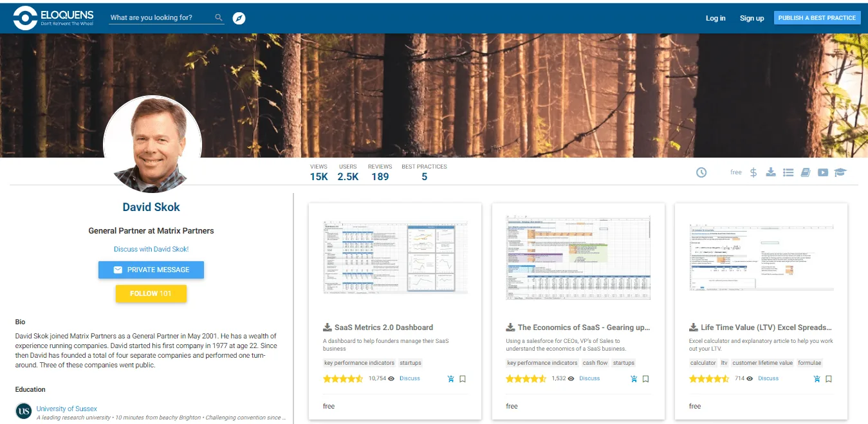Screen dimensions: 868x424
Task: Follow David Skok with the yellow button
Action: 151,293
